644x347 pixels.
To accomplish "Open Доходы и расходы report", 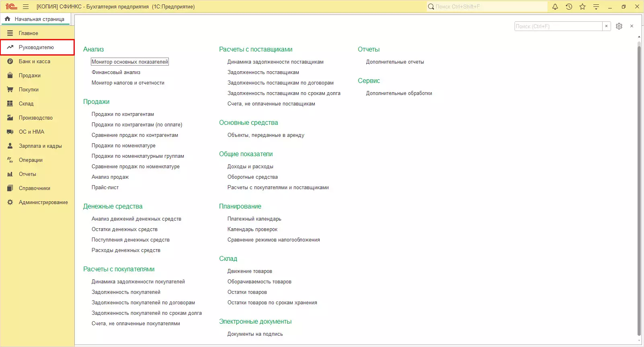I will [x=250, y=167].
